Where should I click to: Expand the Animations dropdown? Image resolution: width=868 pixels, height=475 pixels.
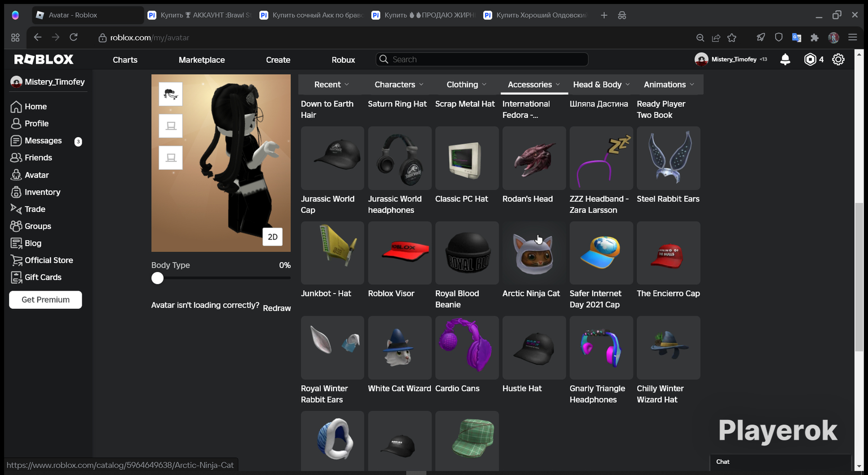669,85
